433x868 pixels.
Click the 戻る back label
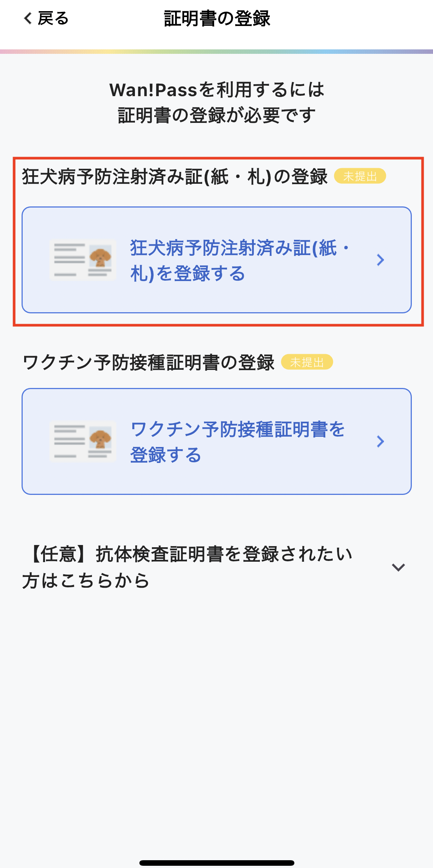pos(53,18)
